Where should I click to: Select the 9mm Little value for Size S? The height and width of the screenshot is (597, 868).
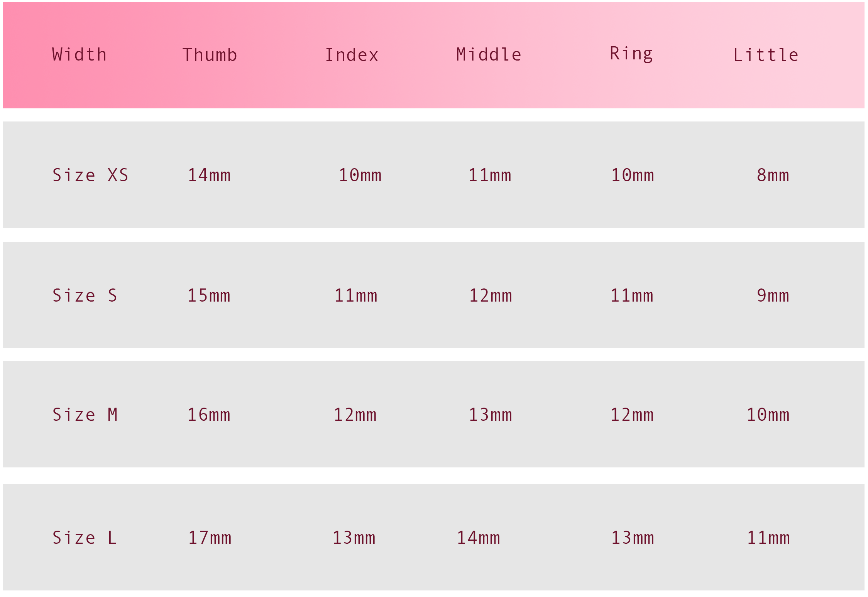pyautogui.click(x=773, y=296)
